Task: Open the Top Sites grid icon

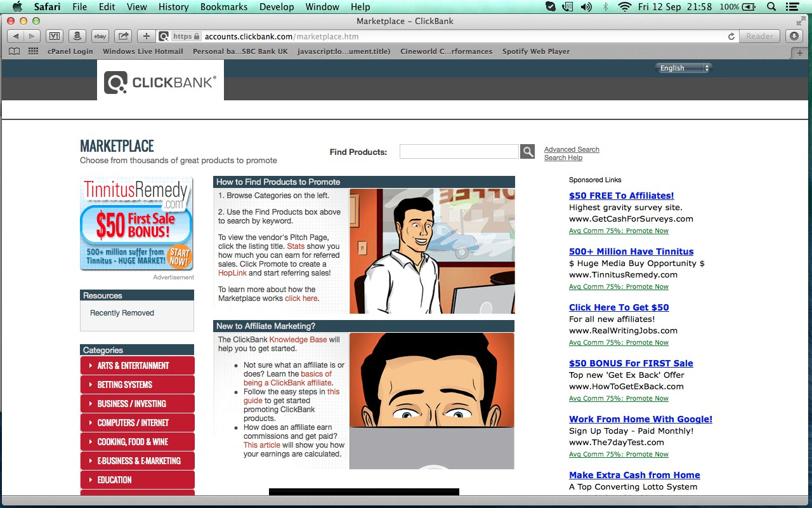Action: 34,51
